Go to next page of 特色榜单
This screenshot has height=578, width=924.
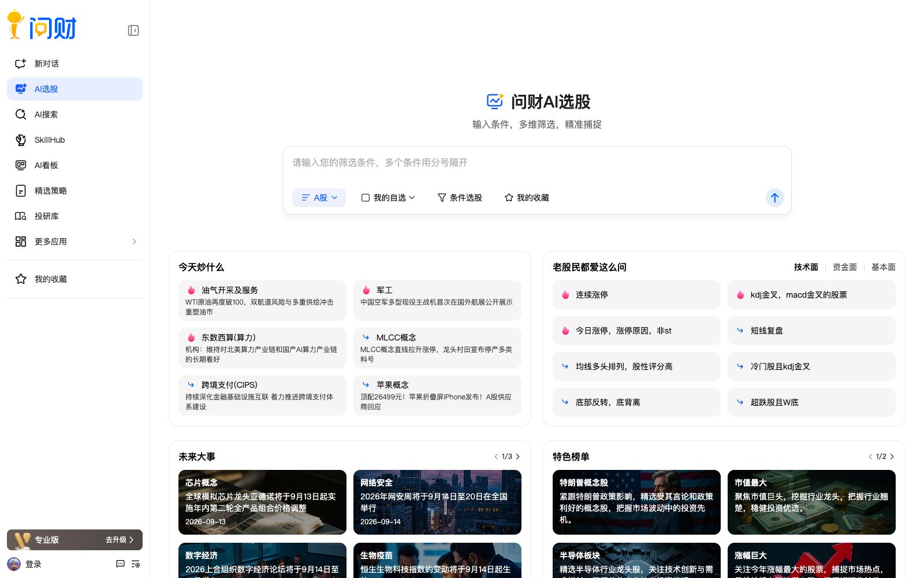pos(892,457)
